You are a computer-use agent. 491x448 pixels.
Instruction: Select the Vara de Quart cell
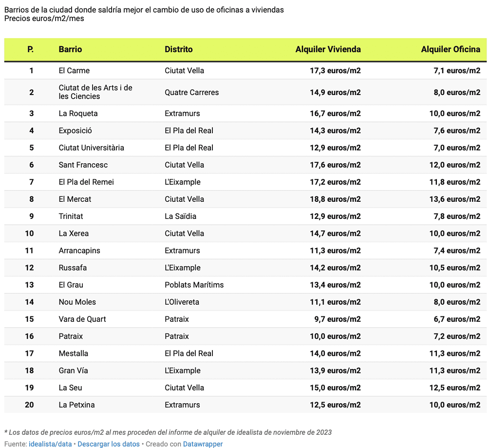tap(82, 319)
